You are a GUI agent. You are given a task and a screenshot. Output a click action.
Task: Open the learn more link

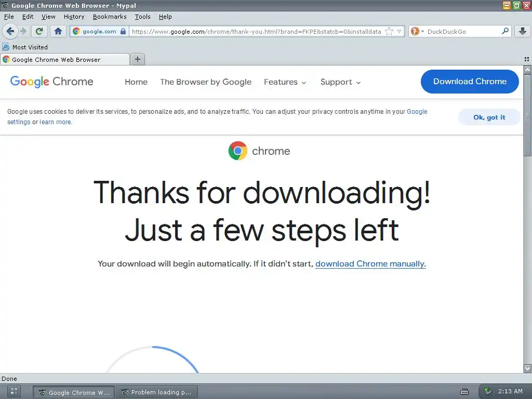tap(55, 122)
